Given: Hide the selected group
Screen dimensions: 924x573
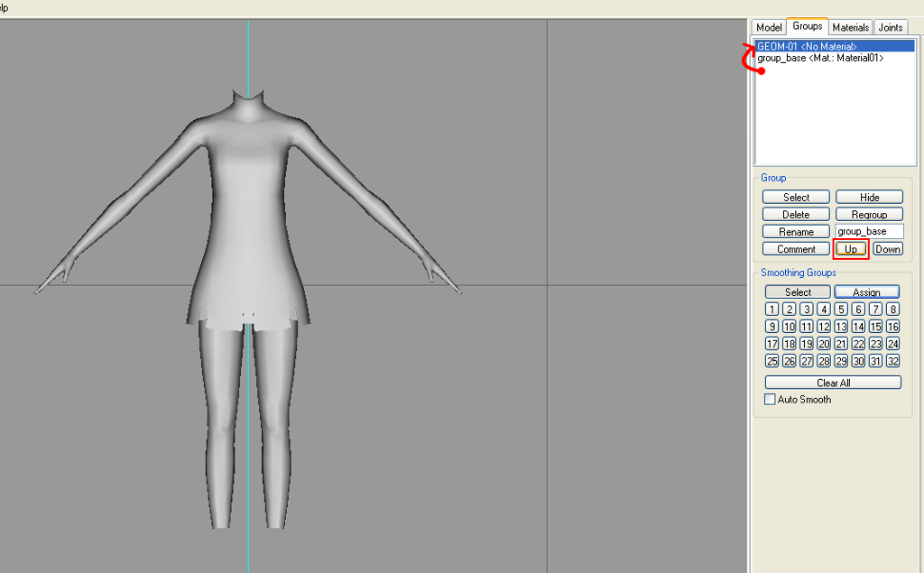Looking at the screenshot, I should (x=869, y=197).
